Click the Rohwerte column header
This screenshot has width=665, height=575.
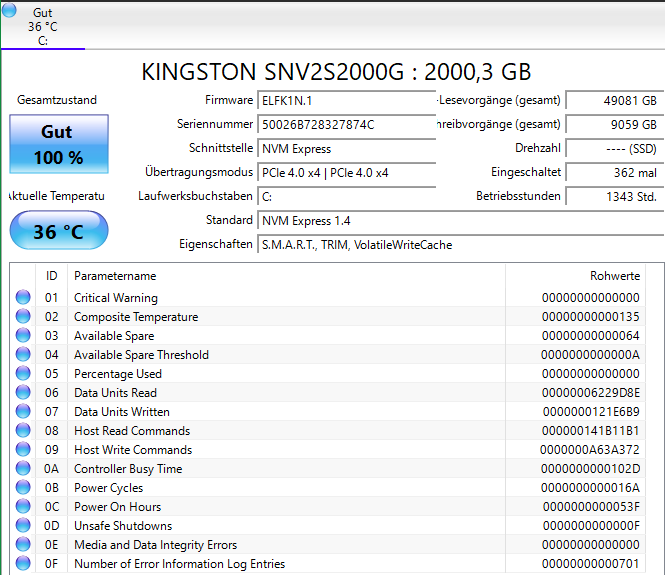pos(614,276)
